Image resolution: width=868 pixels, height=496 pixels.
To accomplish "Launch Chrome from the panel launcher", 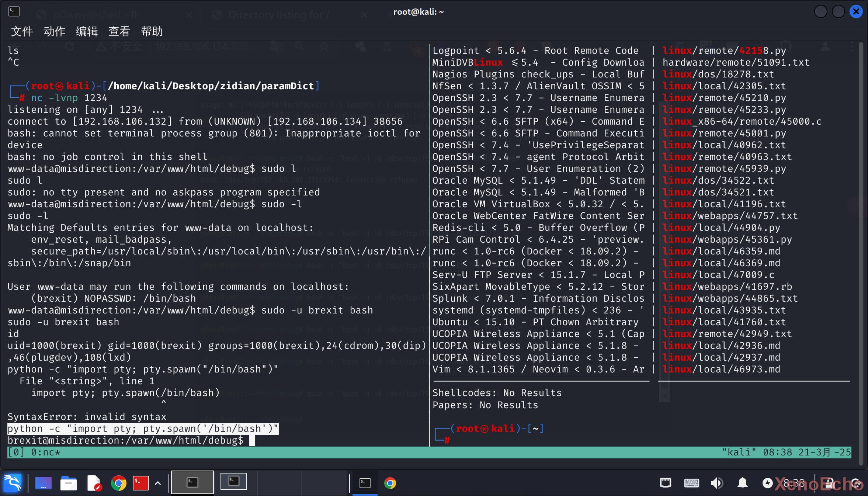I will (118, 483).
